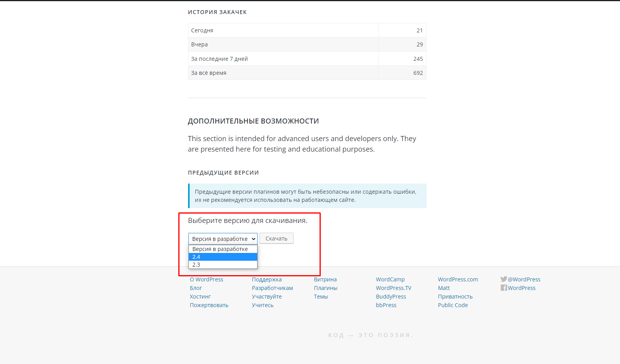Open the Плагины footer link
The height and width of the screenshot is (364, 620).
tap(326, 288)
